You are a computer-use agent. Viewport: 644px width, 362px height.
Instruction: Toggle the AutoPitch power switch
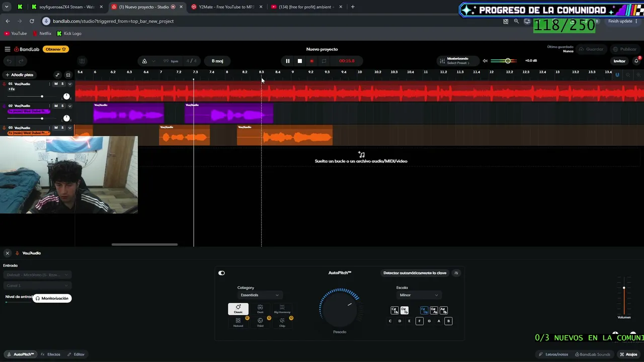221,273
